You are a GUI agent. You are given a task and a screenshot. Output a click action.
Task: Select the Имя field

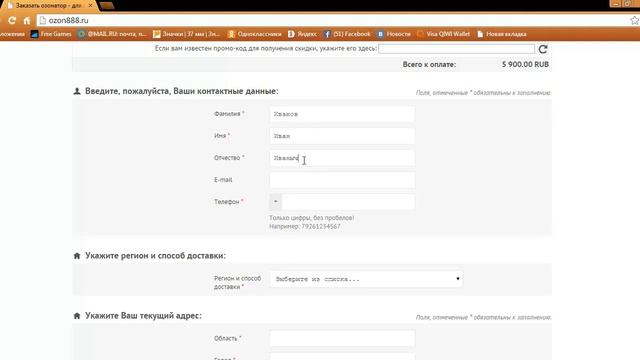point(342,136)
